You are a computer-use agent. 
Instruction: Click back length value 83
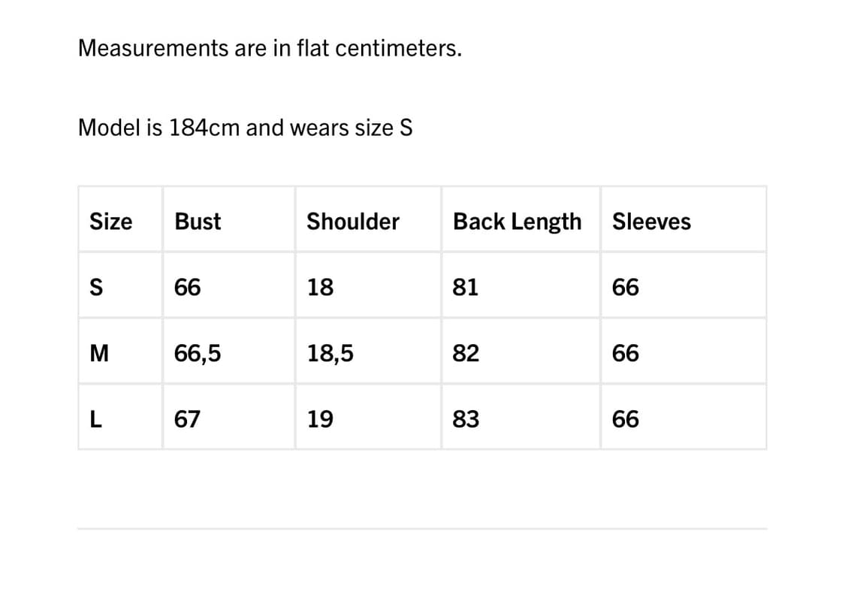(465, 419)
